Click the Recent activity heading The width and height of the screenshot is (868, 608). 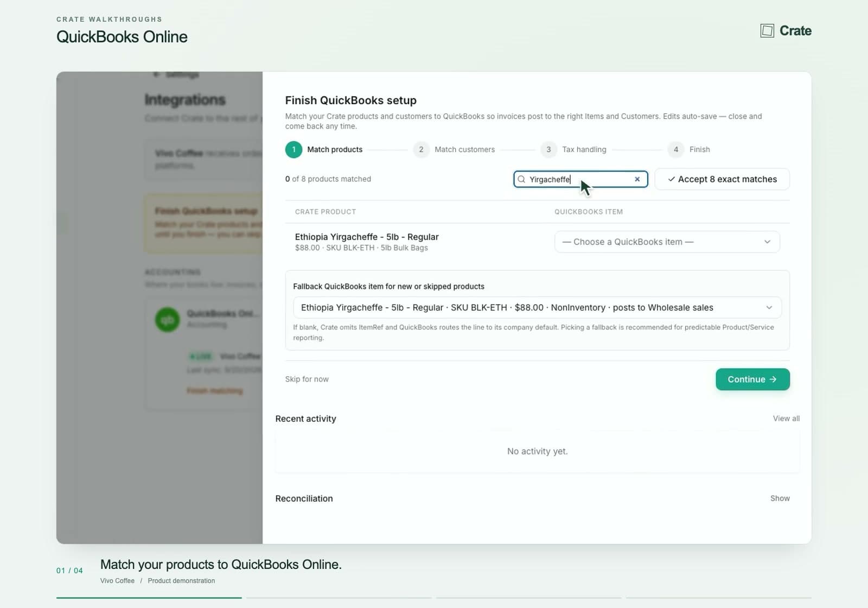click(305, 419)
